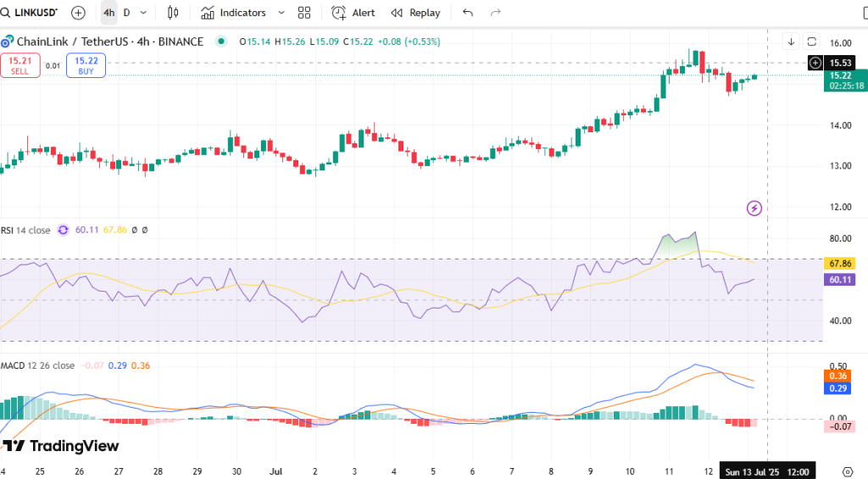Click the 67.86 yellow RSI axis label
The width and height of the screenshot is (868, 479).
pos(840,264)
